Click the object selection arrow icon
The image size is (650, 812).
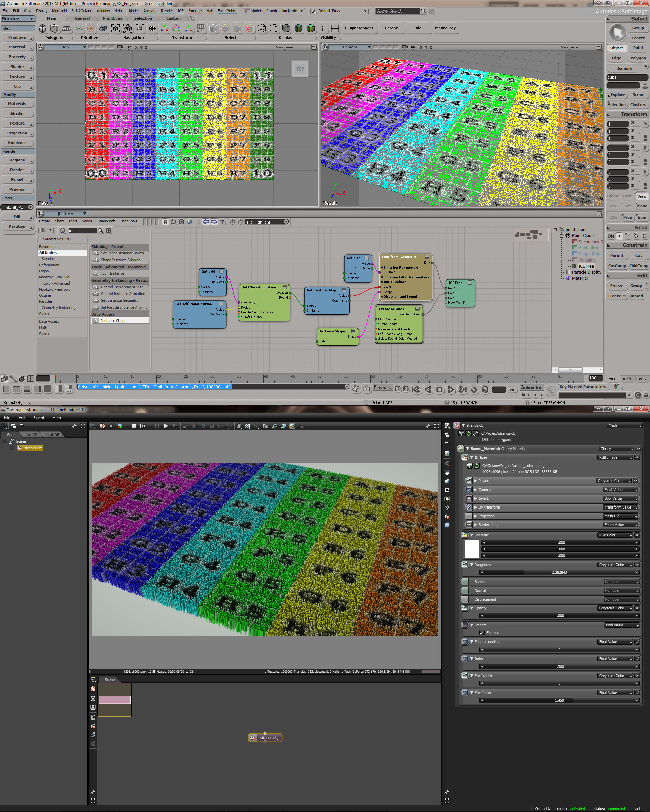(617, 33)
